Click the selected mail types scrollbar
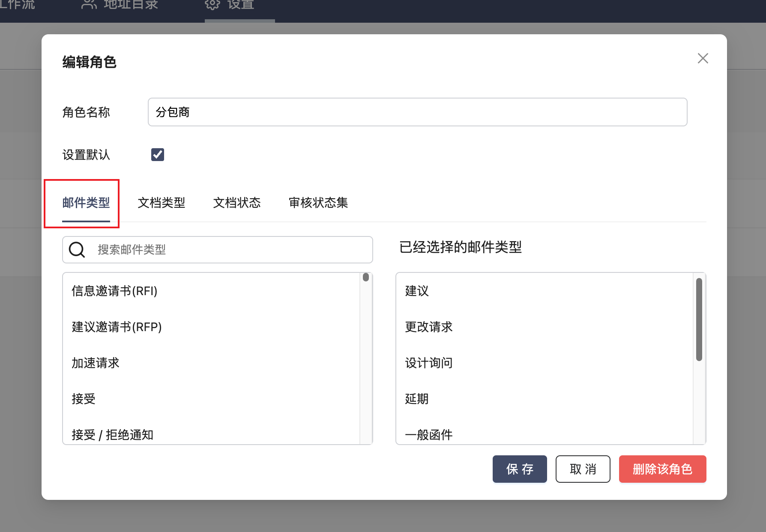This screenshot has width=766, height=532. [x=699, y=320]
